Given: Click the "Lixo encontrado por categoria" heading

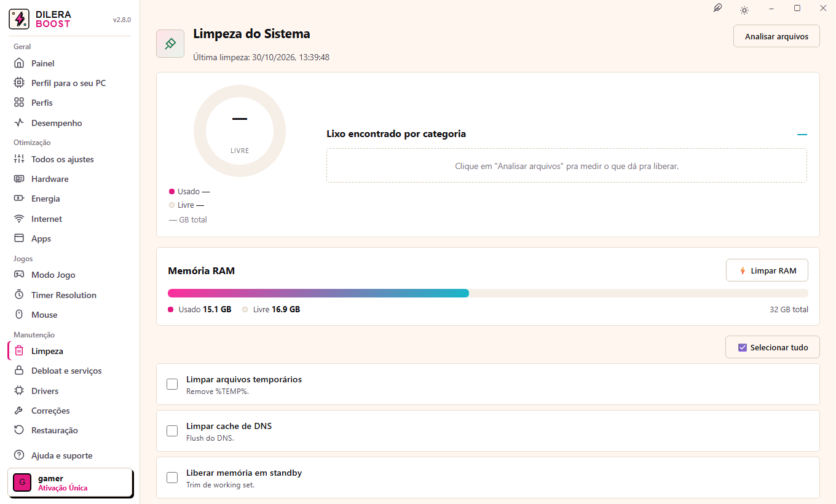Looking at the screenshot, I should point(396,133).
